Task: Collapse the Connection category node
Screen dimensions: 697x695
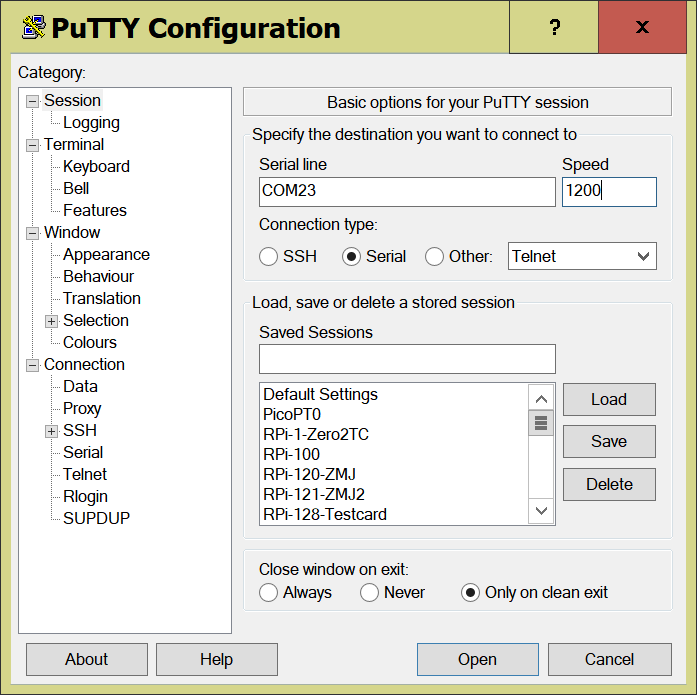Action: coord(32,365)
